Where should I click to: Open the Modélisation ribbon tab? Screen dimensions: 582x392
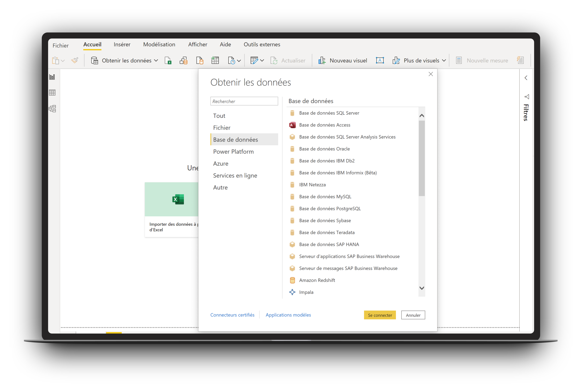pyautogui.click(x=159, y=45)
